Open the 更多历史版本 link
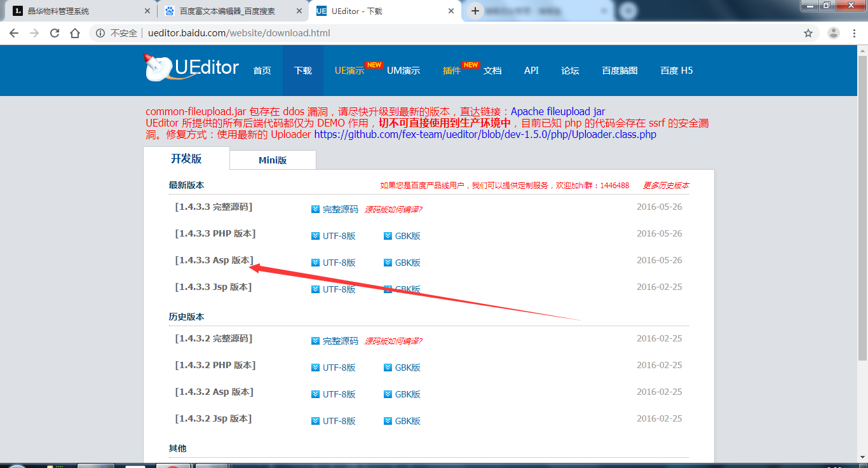Screen dimensions: 868x468 click(x=665, y=186)
